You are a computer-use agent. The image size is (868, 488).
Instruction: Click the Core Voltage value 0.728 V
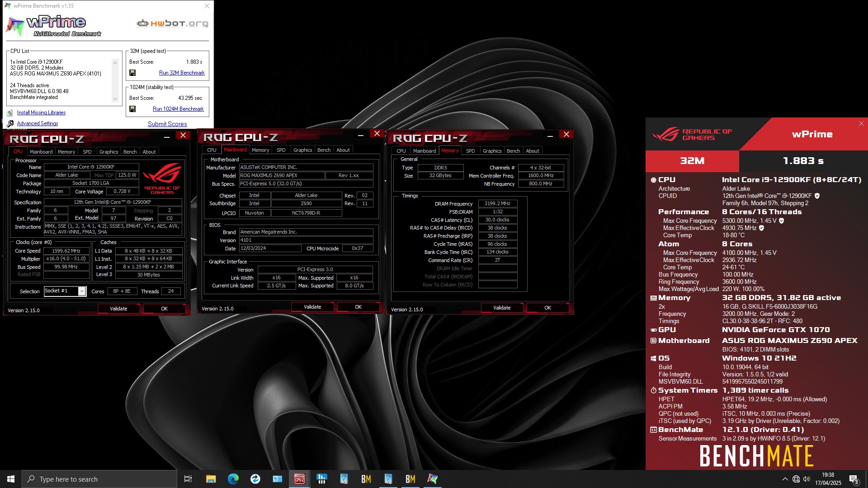(x=122, y=192)
